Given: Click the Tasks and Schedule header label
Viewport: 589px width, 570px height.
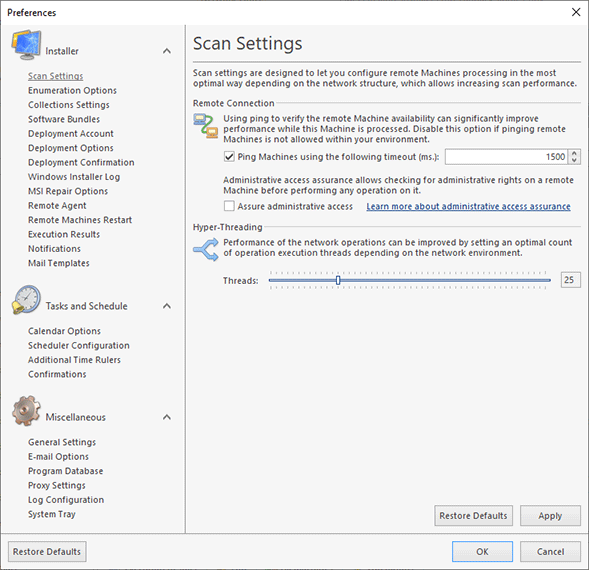Looking at the screenshot, I should (x=86, y=306).
